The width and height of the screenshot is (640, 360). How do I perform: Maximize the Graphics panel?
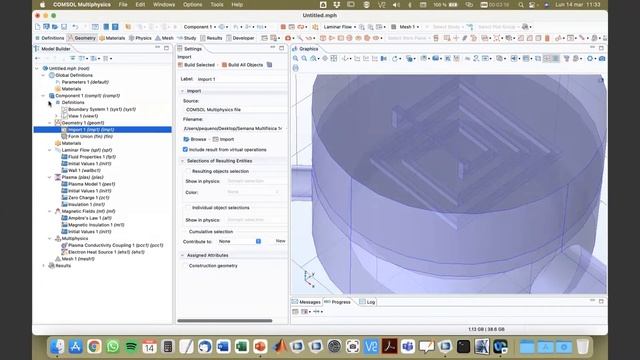coord(601,48)
